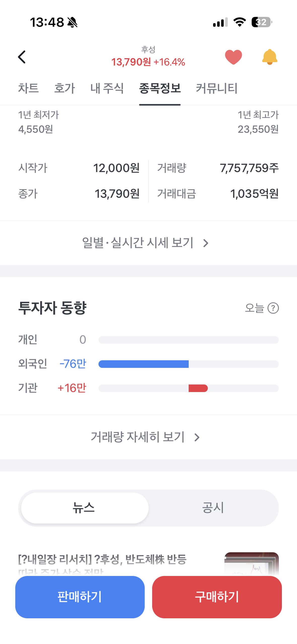Viewport: 297px width, 644px height.
Task: Select the 공시 segment toggle
Action: [x=213, y=508]
